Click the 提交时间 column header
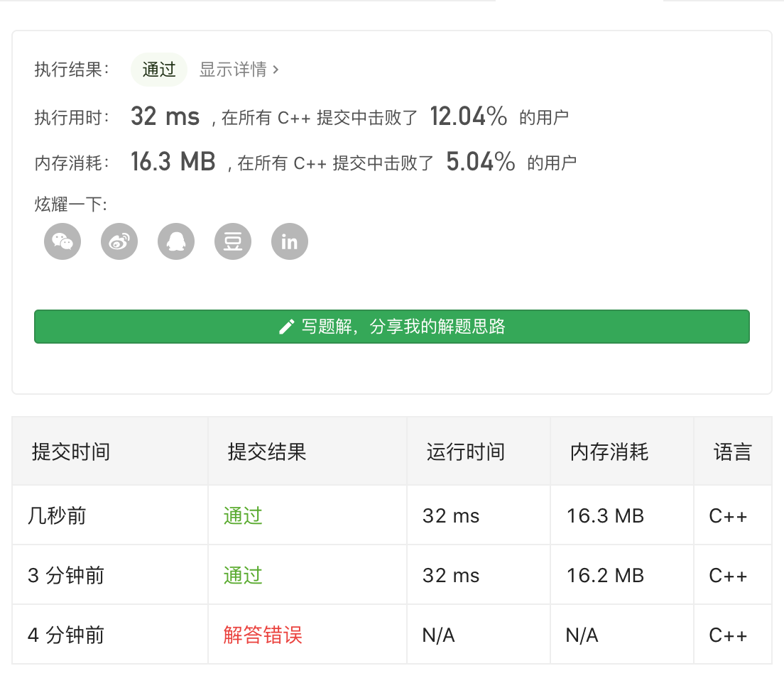Image resolution: width=784 pixels, height=683 pixels. tap(71, 452)
